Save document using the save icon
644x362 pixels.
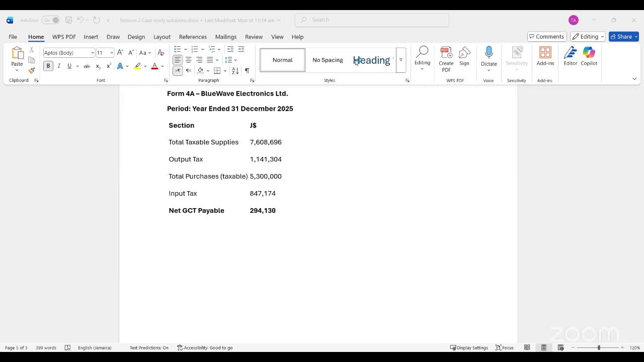click(x=68, y=20)
